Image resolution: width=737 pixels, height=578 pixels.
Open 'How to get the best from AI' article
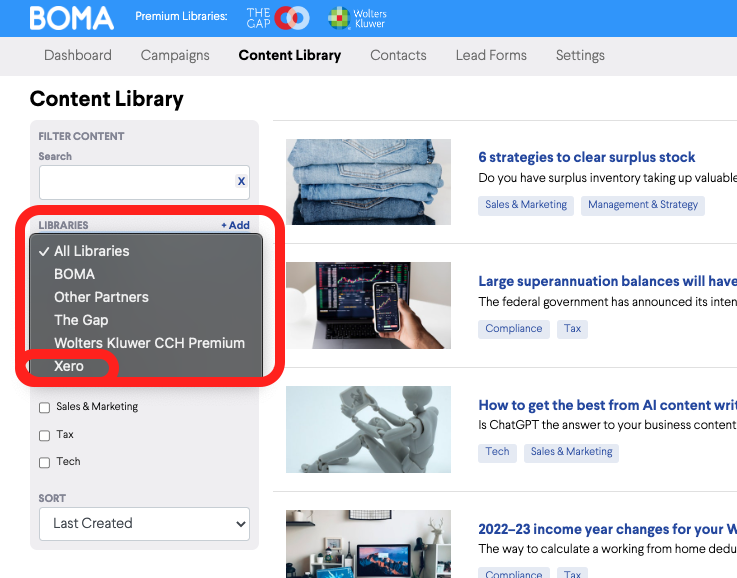tap(607, 405)
